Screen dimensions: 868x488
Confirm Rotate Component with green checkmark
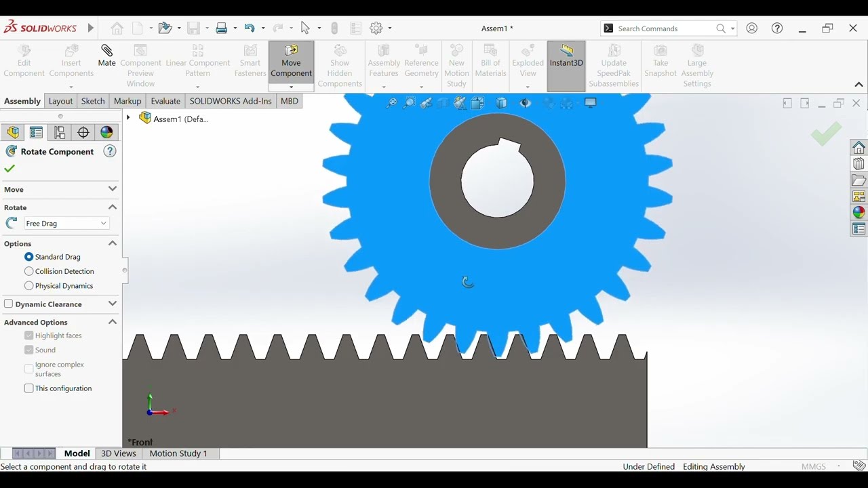9,169
